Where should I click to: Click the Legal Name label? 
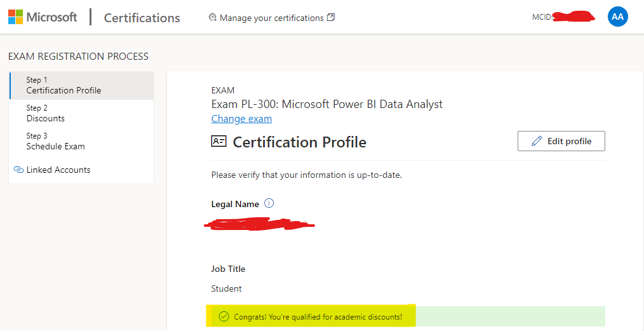pyautogui.click(x=235, y=204)
